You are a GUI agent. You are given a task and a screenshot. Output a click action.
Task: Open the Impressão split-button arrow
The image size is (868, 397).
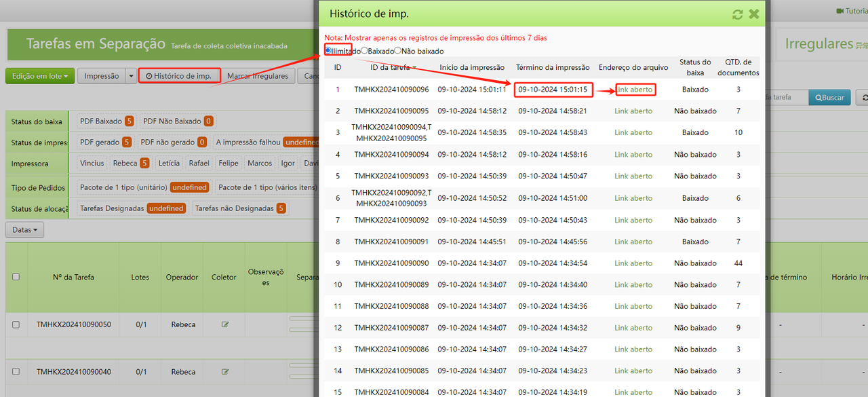pyautogui.click(x=131, y=76)
